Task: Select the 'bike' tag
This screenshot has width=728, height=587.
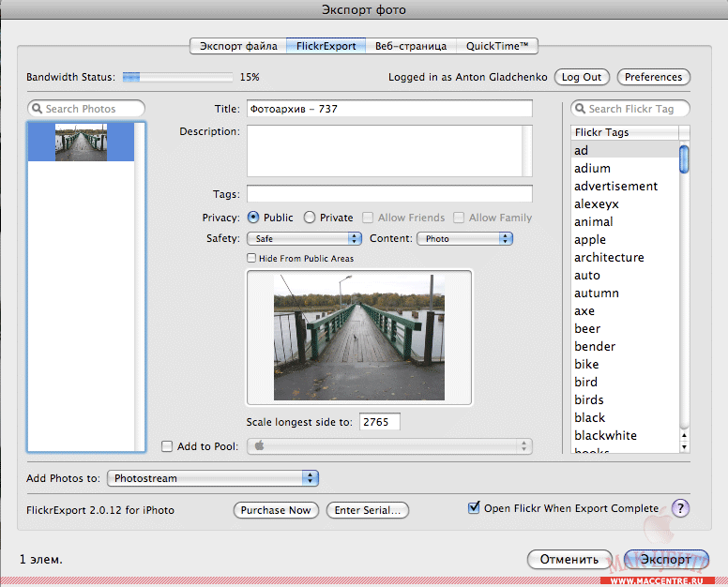Action: click(x=625, y=364)
